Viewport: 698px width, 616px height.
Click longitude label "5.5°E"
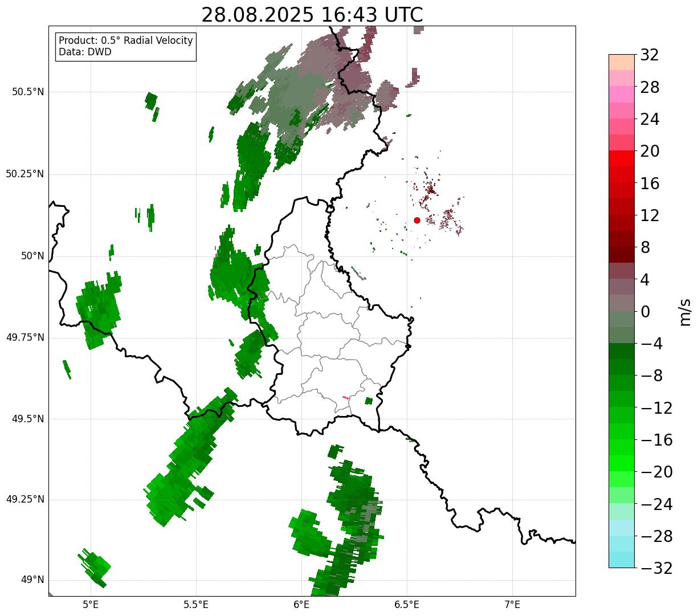[196, 604]
